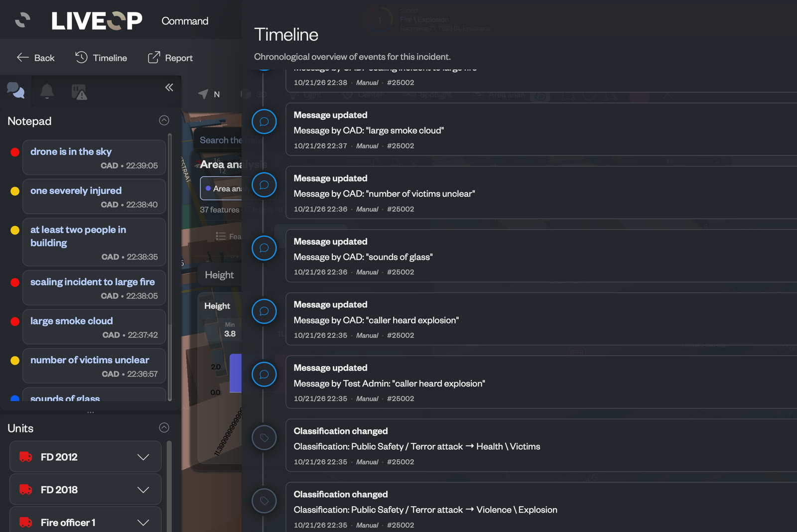
Task: Click the 'sounds of glass' timeline message icon
Action: [x=264, y=248]
